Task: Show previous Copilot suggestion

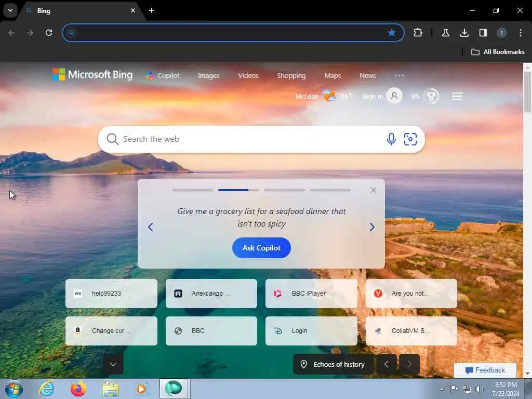Action: point(151,227)
